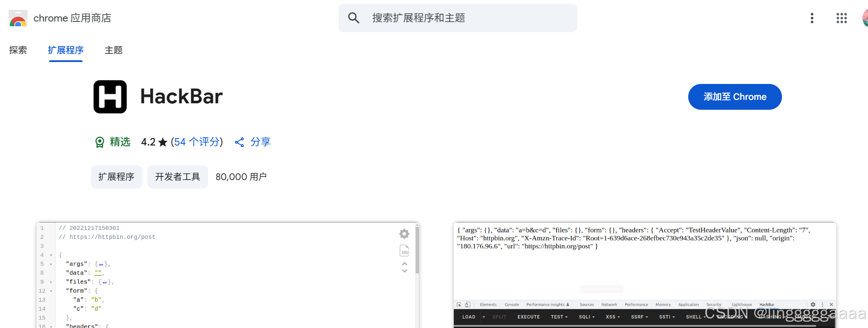Click the account avatar at the top right

point(865,18)
